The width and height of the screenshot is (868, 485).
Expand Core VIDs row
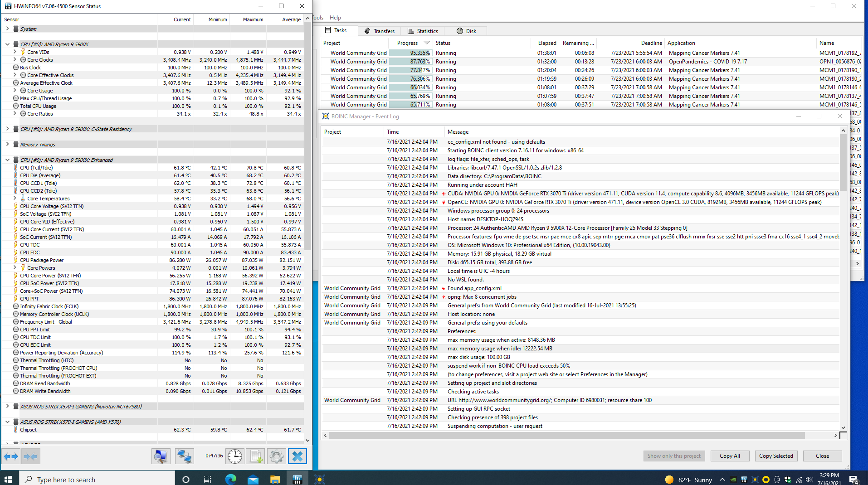click(15, 52)
